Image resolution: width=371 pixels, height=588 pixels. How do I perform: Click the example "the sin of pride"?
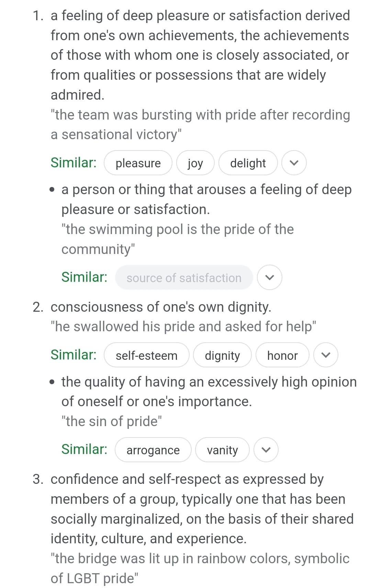point(112,421)
